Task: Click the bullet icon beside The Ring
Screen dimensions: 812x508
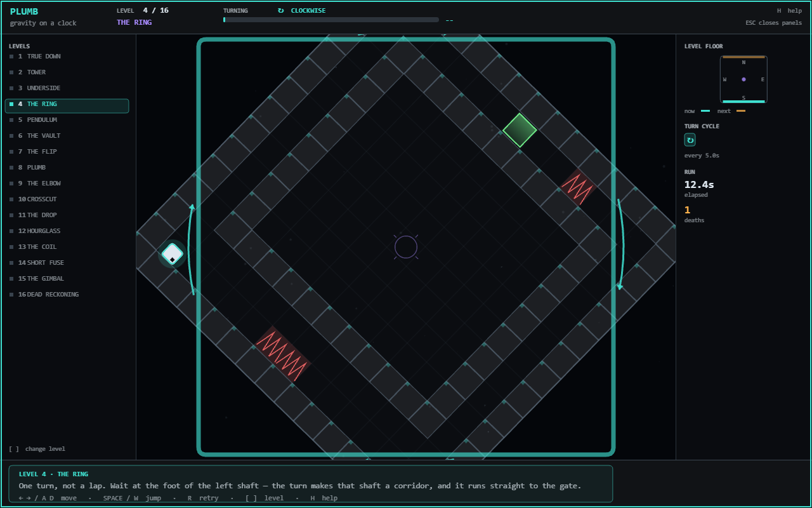Action: point(11,104)
